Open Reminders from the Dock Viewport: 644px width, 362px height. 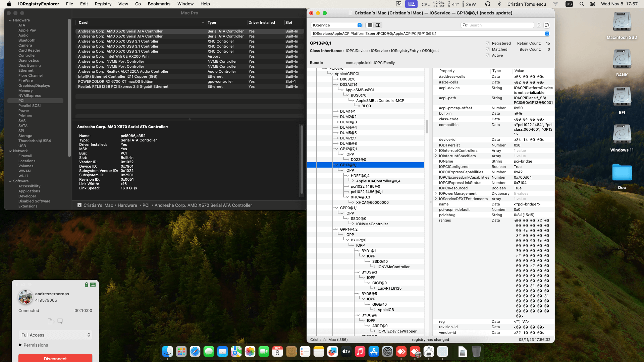coord(305,351)
